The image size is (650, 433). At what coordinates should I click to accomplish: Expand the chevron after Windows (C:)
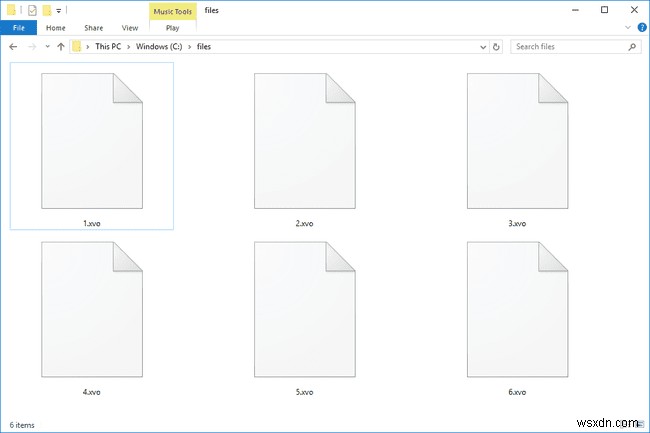click(189, 47)
